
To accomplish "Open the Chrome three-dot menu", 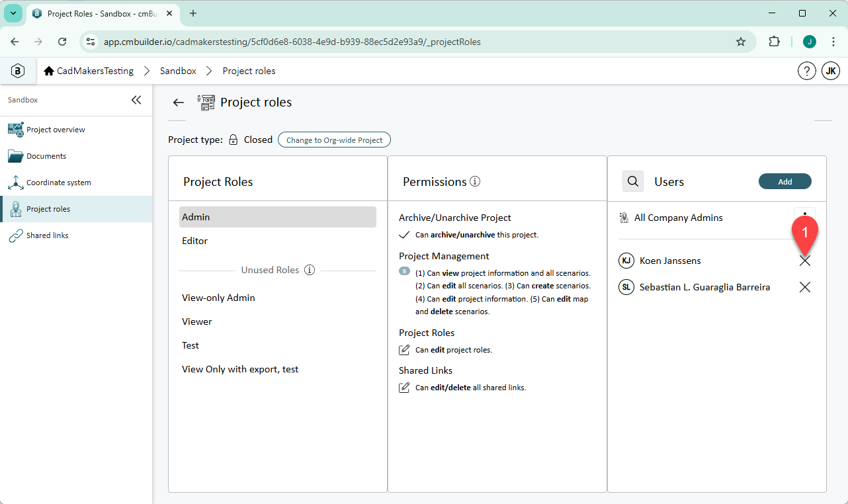I will point(833,42).
